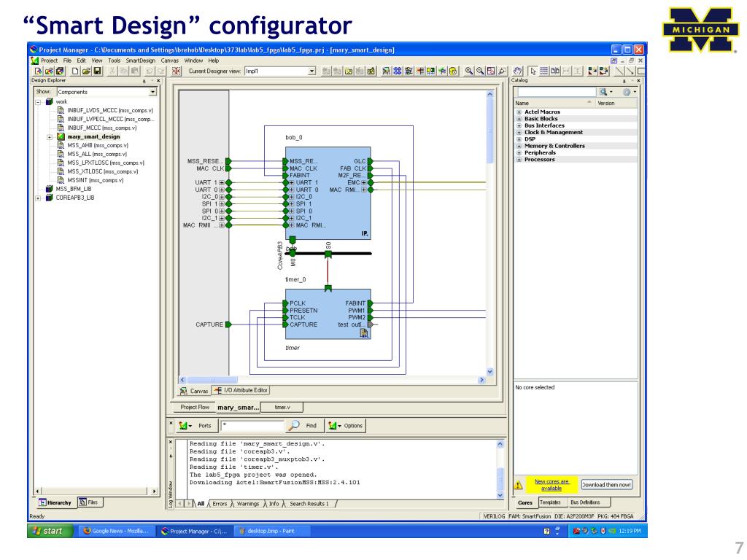Click the Windows start button
This screenshot has width=747, height=560.
pos(51,531)
